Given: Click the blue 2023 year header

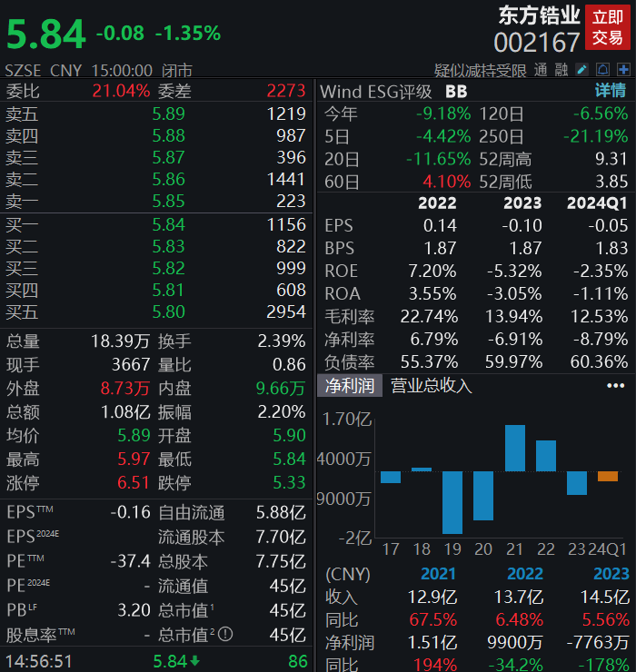Looking at the screenshot, I should 611,574.
